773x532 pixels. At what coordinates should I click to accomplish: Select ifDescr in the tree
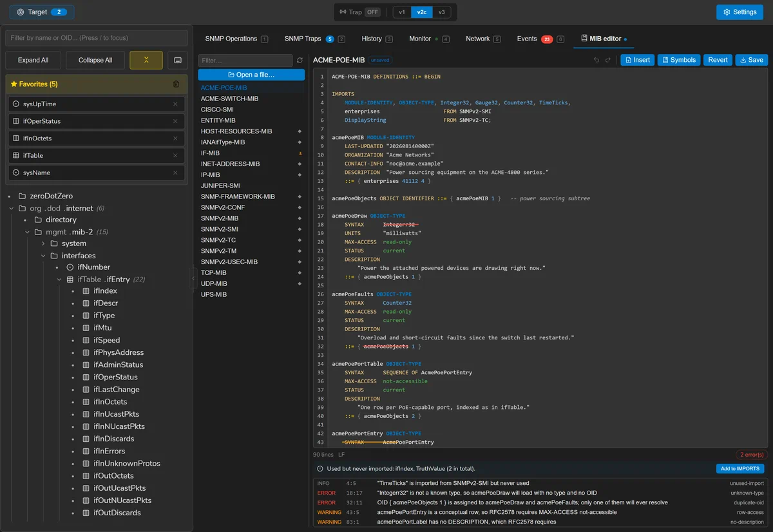click(106, 303)
